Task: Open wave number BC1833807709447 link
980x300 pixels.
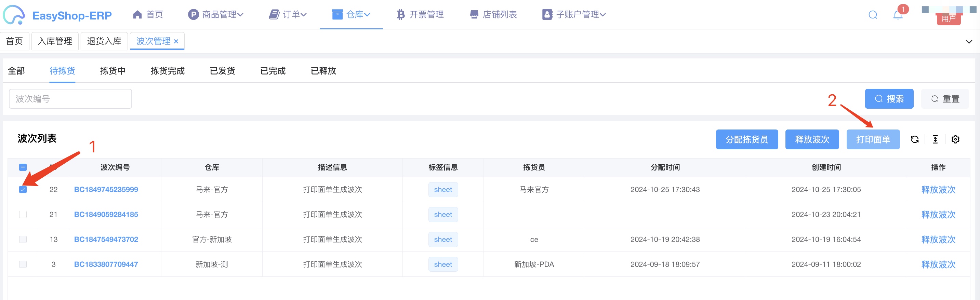Action: point(106,264)
